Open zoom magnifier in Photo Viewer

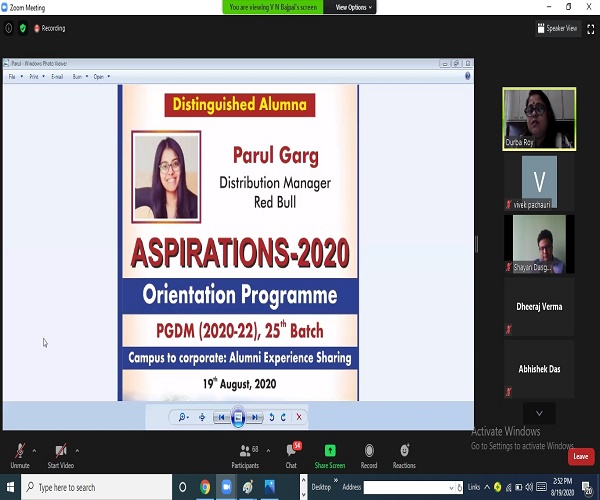point(183,417)
